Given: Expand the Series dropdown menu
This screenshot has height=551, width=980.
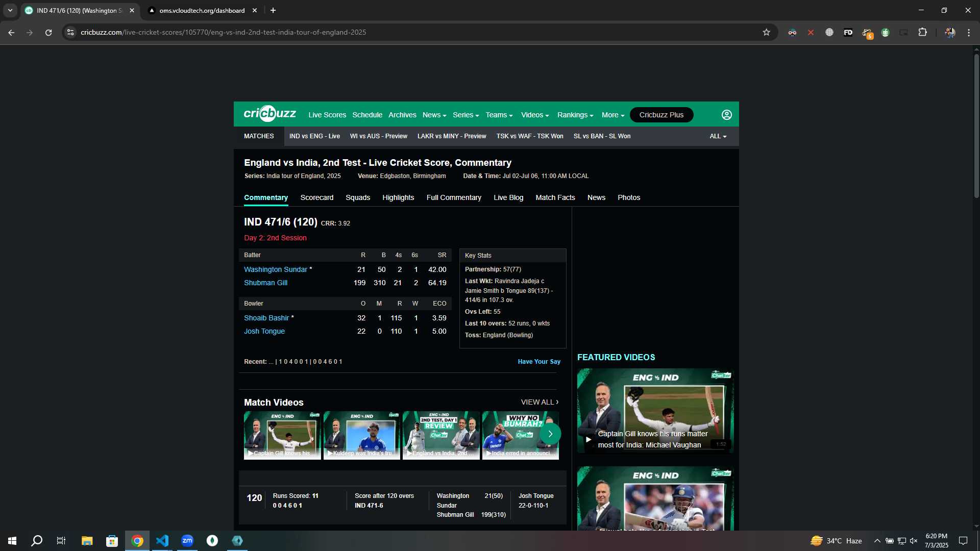Looking at the screenshot, I should [x=466, y=115].
